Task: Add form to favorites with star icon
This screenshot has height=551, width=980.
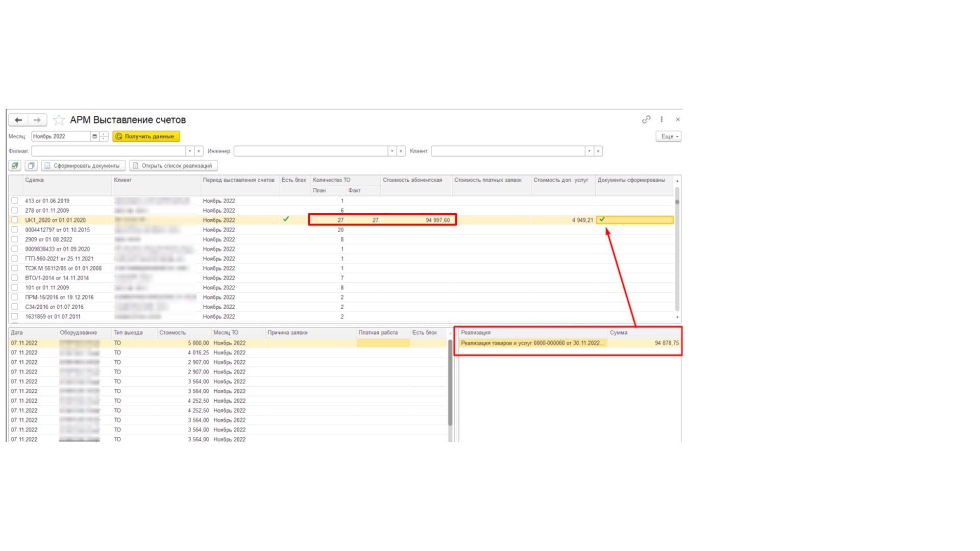Action: (59, 120)
